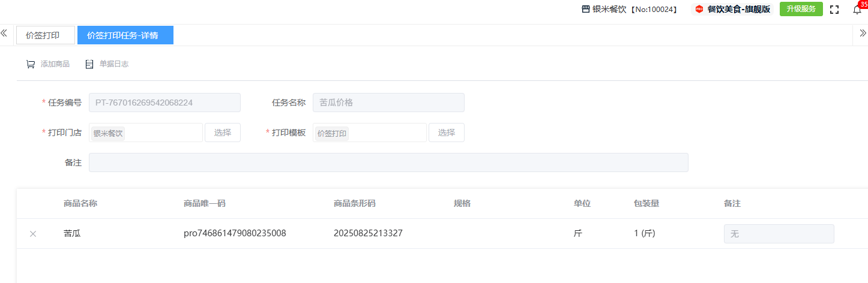Click 选择 button next to 打印模板
Image resolution: width=868 pixels, height=283 pixels.
(446, 133)
